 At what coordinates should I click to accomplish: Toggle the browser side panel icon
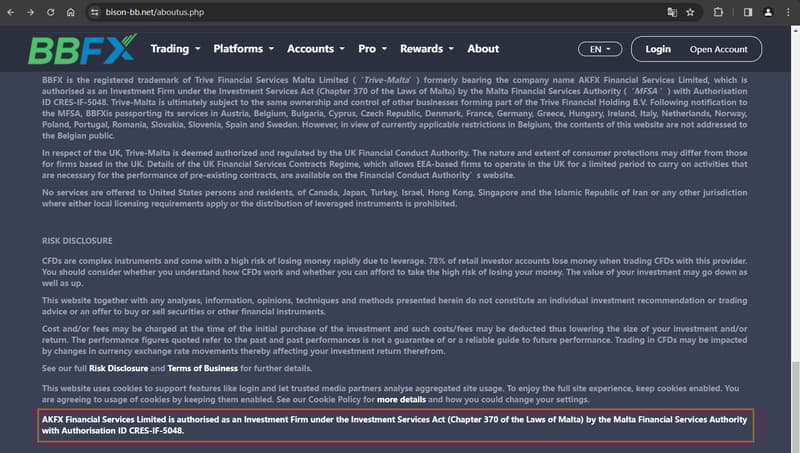[x=748, y=12]
